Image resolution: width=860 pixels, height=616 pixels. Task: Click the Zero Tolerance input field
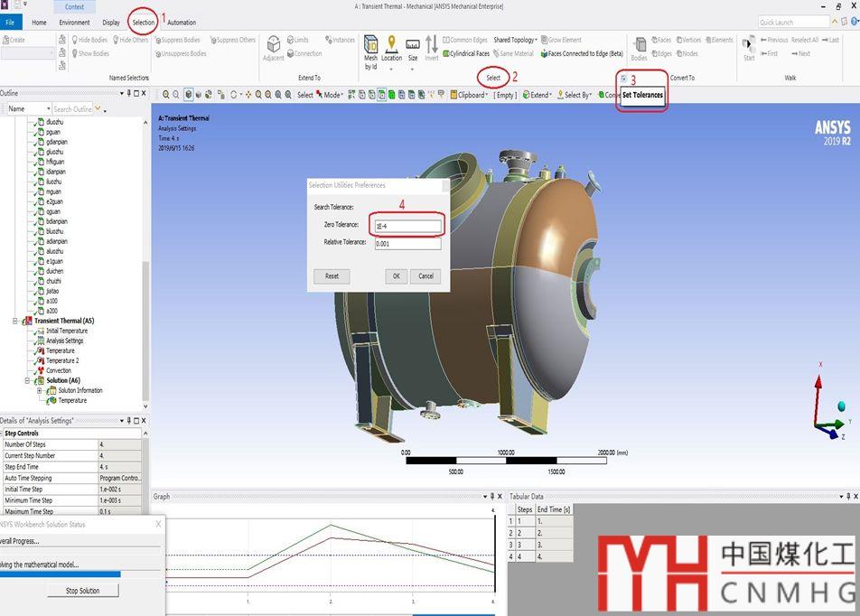(x=406, y=225)
